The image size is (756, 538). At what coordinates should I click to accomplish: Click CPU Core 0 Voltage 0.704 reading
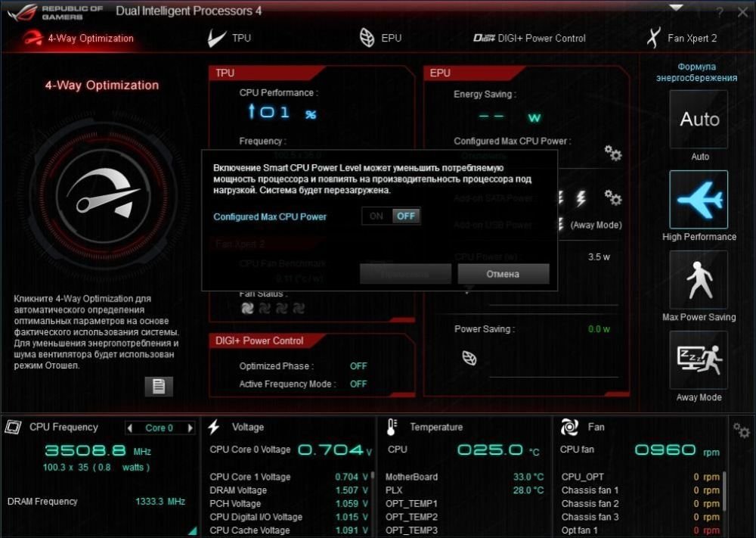(335, 450)
